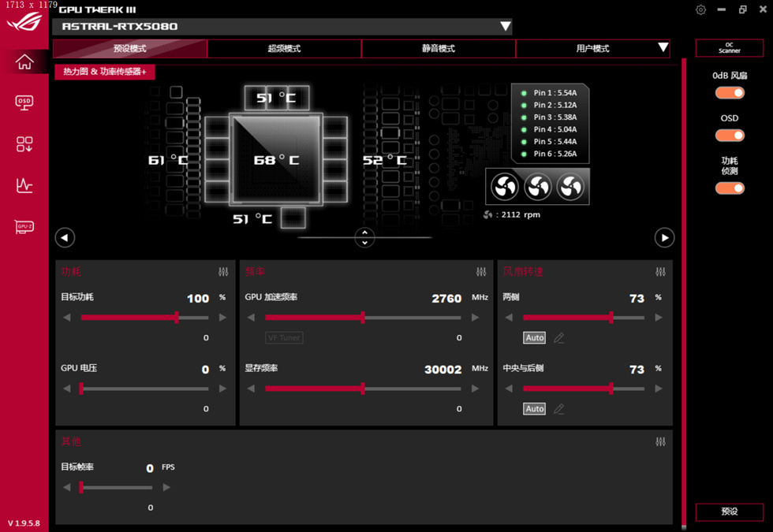The height and width of the screenshot is (532, 773).
Task: Open the OSD settings sidebar icon
Action: pyautogui.click(x=24, y=102)
